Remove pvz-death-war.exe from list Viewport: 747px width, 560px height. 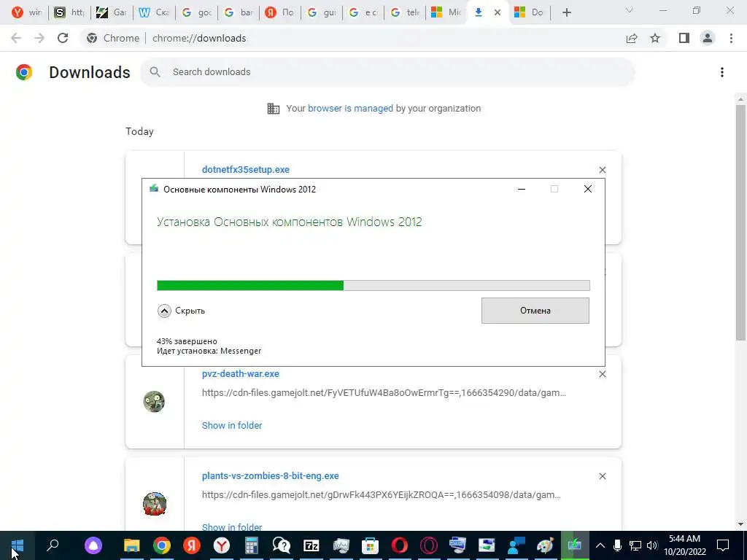(x=602, y=374)
